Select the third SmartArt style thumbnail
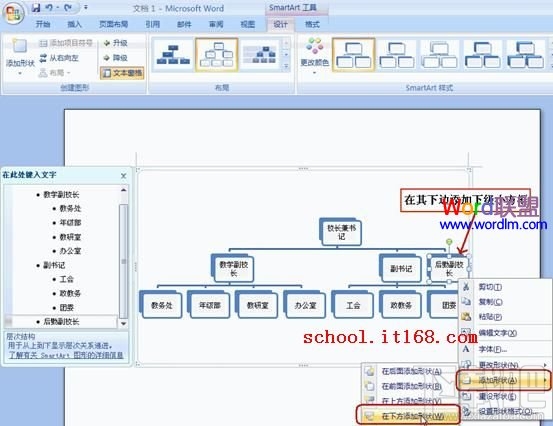Viewport: 553px width, 426px height. click(x=440, y=55)
